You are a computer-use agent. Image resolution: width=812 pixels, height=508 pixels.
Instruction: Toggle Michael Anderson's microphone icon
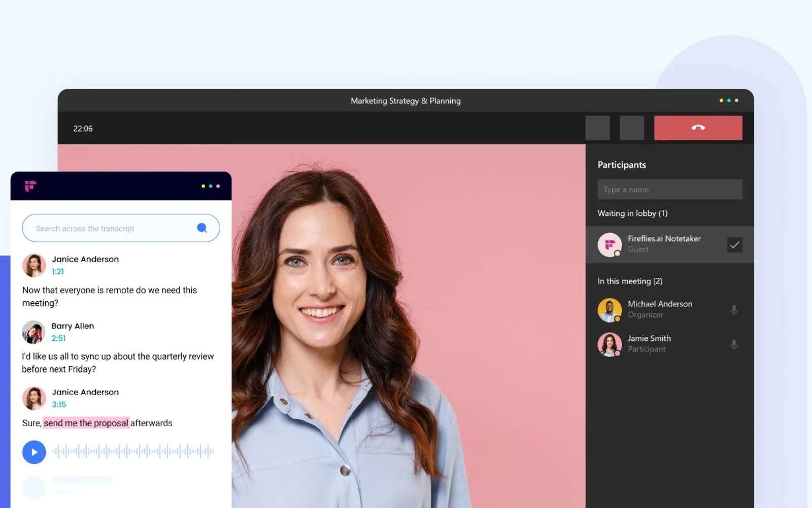pos(734,309)
